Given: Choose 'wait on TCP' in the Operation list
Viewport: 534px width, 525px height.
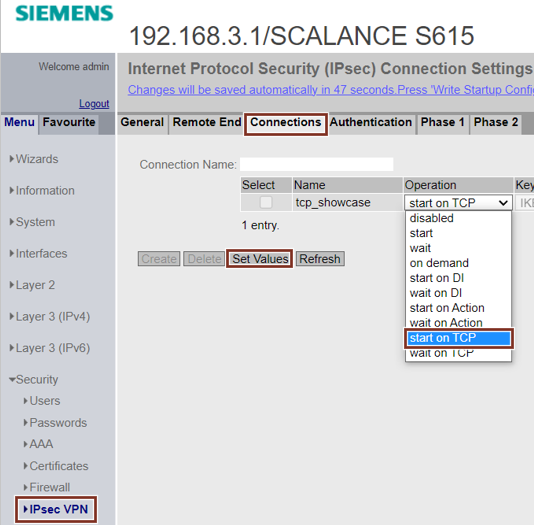Looking at the screenshot, I should [458, 354].
